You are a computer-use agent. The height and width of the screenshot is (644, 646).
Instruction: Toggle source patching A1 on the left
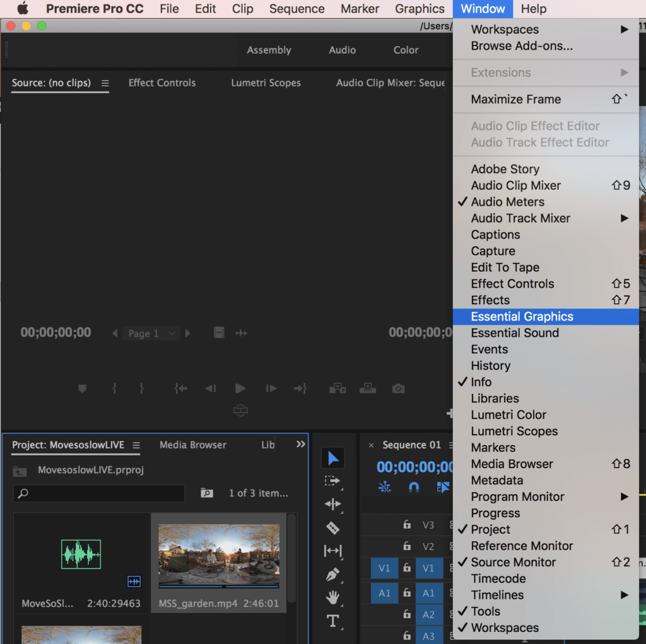pos(384,593)
